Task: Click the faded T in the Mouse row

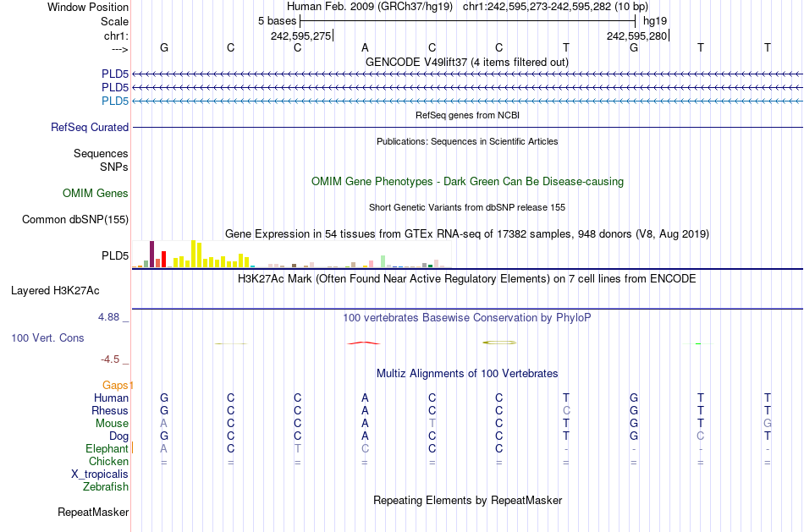Action: (x=432, y=424)
